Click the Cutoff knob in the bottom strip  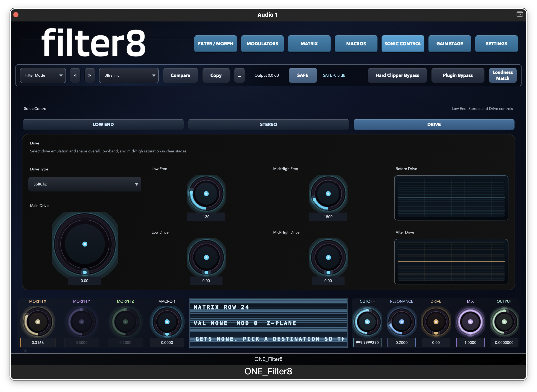[x=367, y=322]
